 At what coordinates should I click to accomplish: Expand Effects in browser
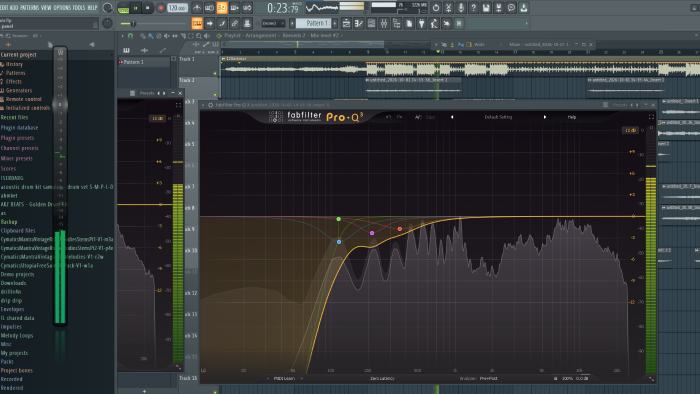point(13,82)
